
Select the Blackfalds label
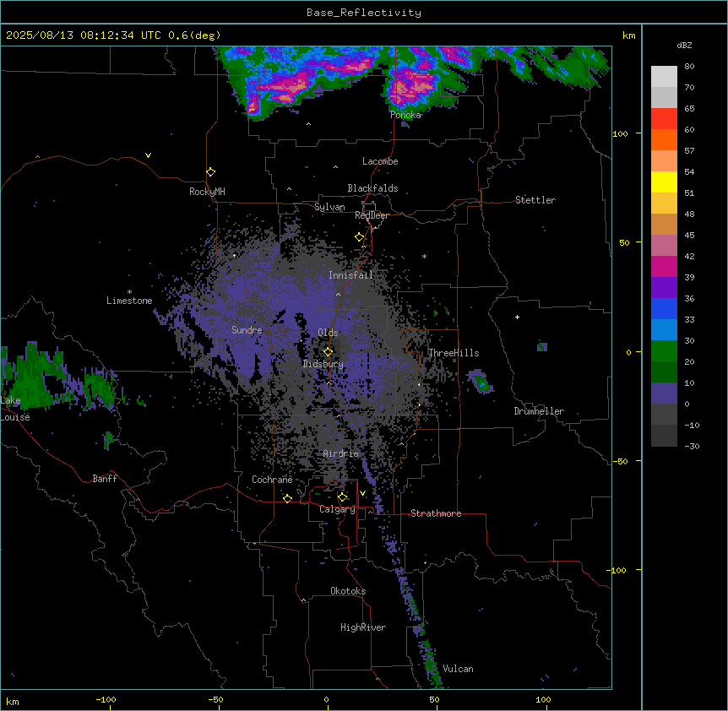point(372,188)
